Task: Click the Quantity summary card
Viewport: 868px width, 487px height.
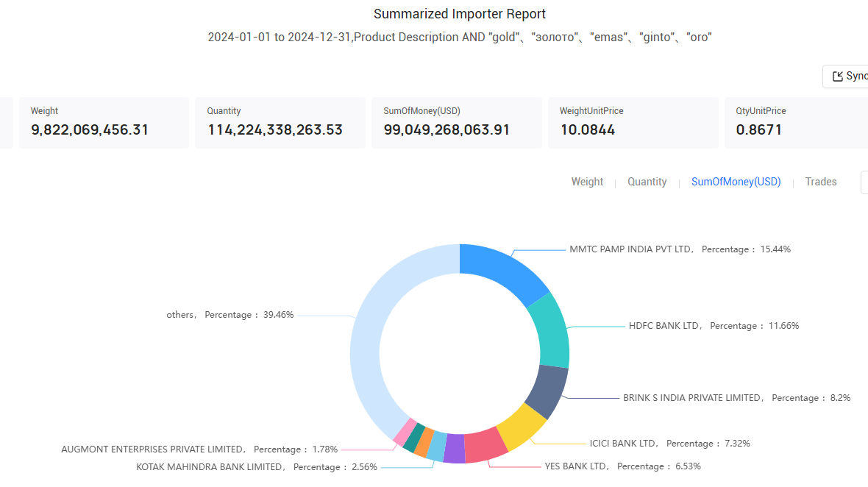Action: point(280,123)
